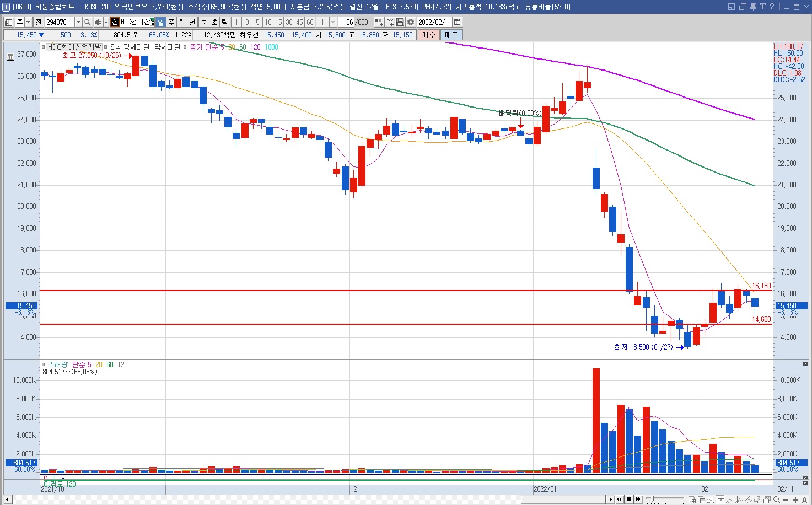The image size is (812, 505).
Task: Click the 전 button in toolbar
Action: pyautogui.click(x=38, y=22)
